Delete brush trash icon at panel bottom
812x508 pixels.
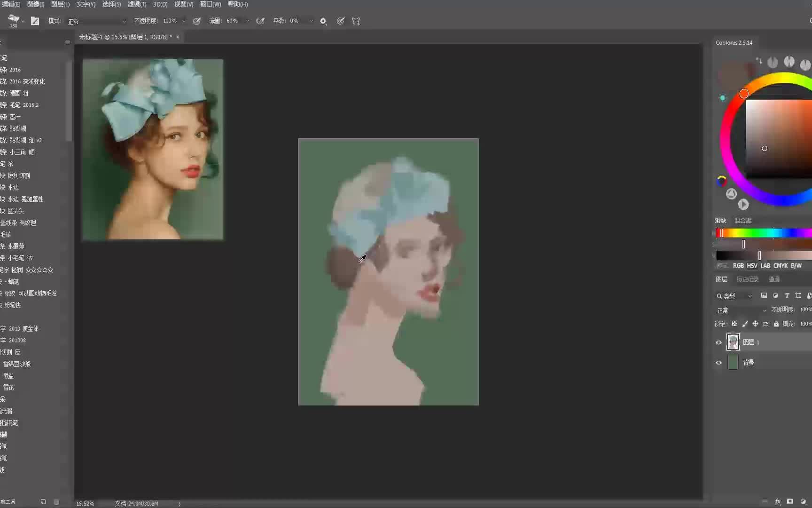56,502
